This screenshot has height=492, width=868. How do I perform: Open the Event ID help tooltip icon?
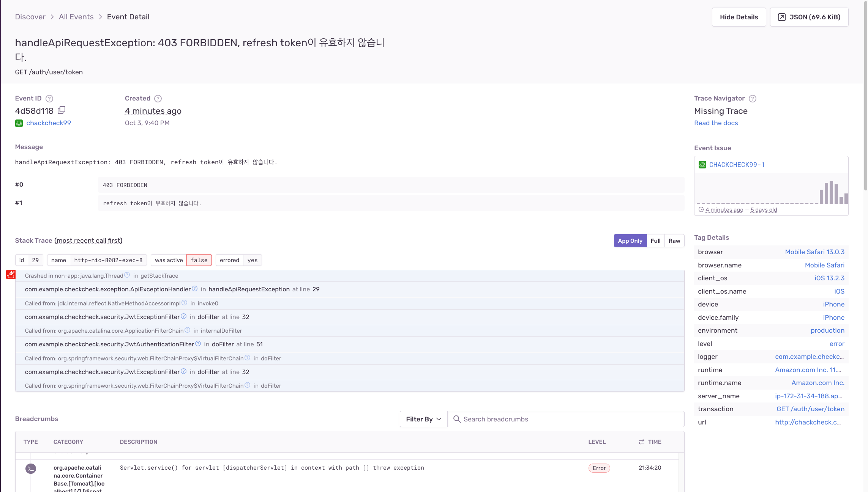click(49, 98)
